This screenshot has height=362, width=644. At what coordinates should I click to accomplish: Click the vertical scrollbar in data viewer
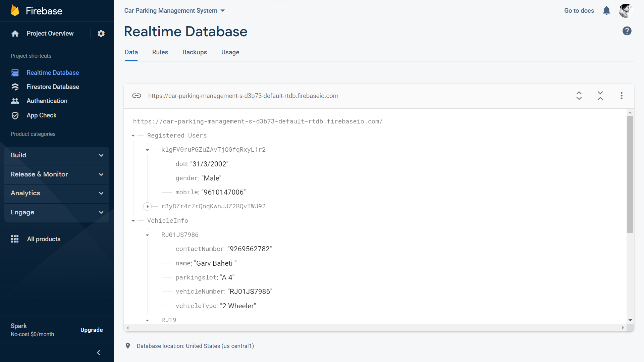[x=630, y=174]
